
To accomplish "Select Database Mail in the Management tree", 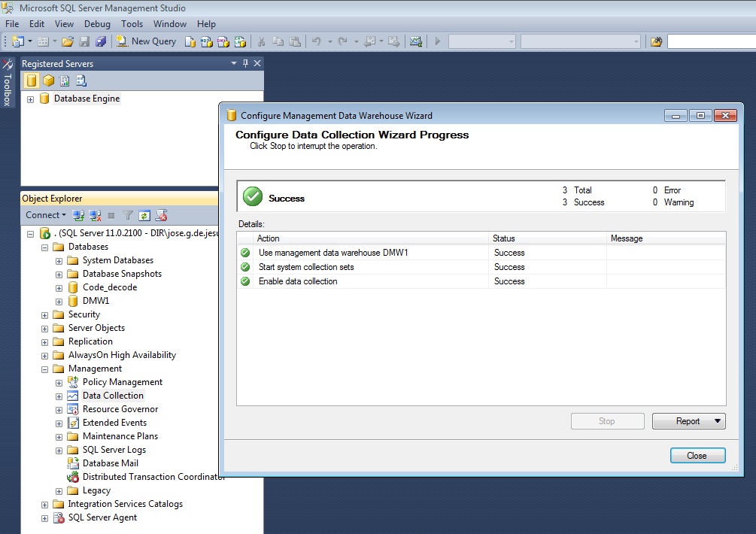I will 111,463.
